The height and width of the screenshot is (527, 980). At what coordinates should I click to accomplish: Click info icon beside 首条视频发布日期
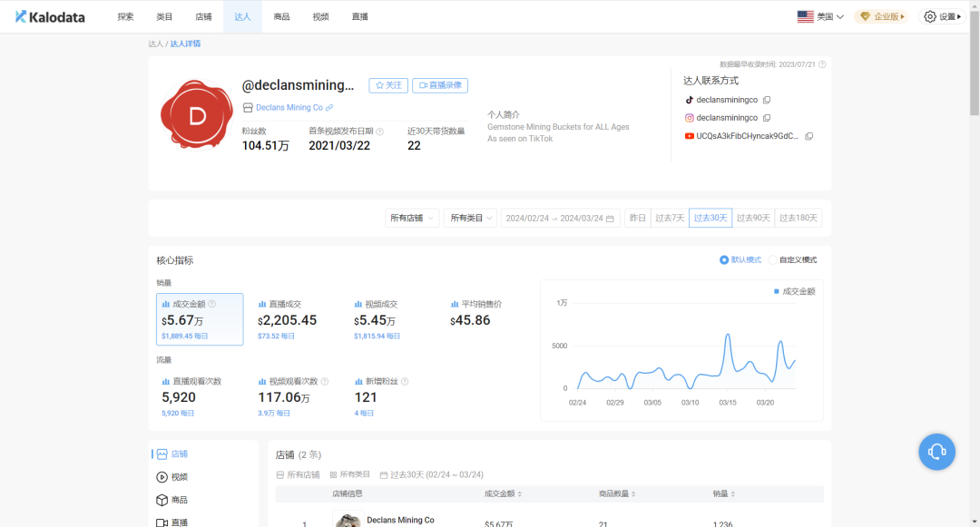(x=380, y=132)
